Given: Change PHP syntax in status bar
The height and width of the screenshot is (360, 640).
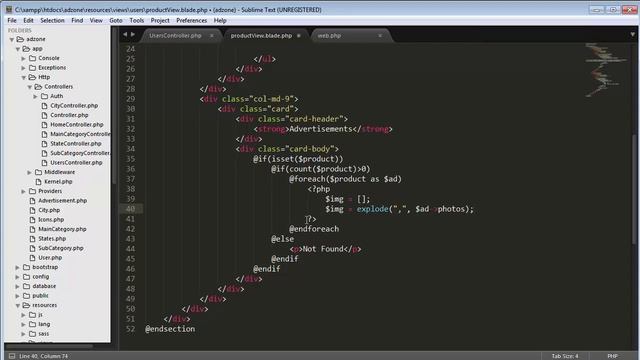Looking at the screenshot, I should point(612,356).
